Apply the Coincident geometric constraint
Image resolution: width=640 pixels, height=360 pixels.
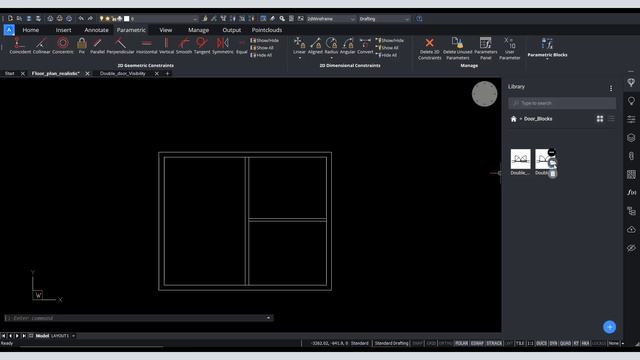20,45
